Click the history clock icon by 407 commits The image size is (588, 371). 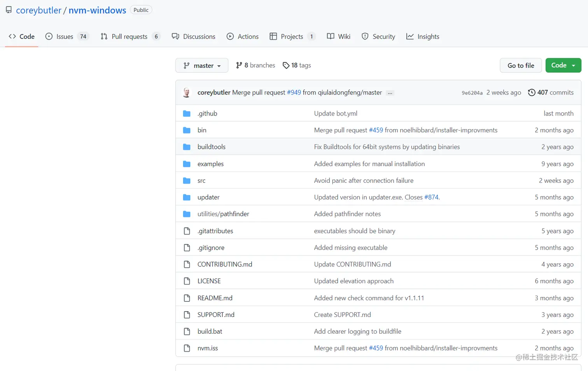[x=532, y=93]
